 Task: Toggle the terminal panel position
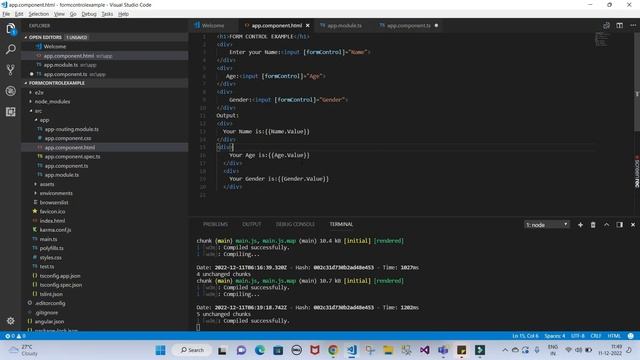tap(620, 224)
